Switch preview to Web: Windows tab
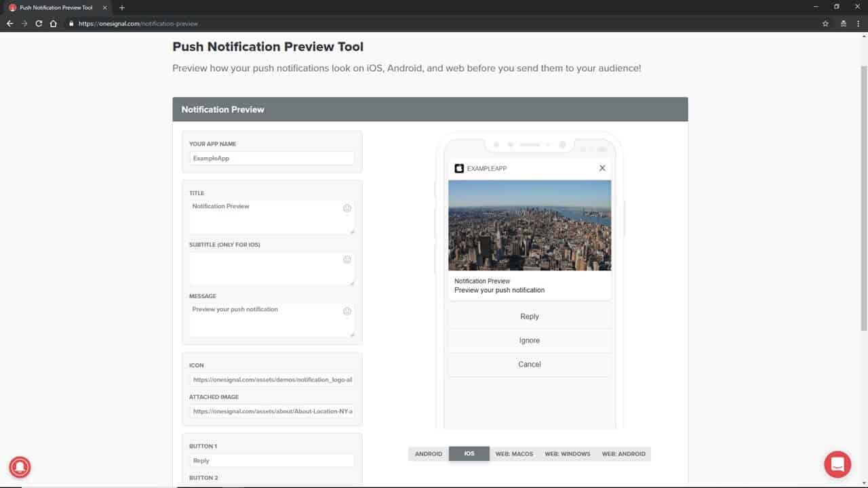This screenshot has width=868, height=488. [x=568, y=453]
